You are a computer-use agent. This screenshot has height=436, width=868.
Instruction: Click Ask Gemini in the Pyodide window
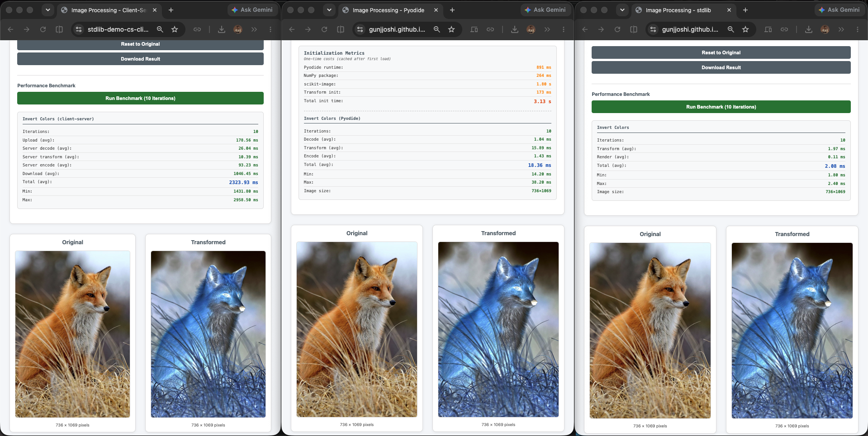545,10
